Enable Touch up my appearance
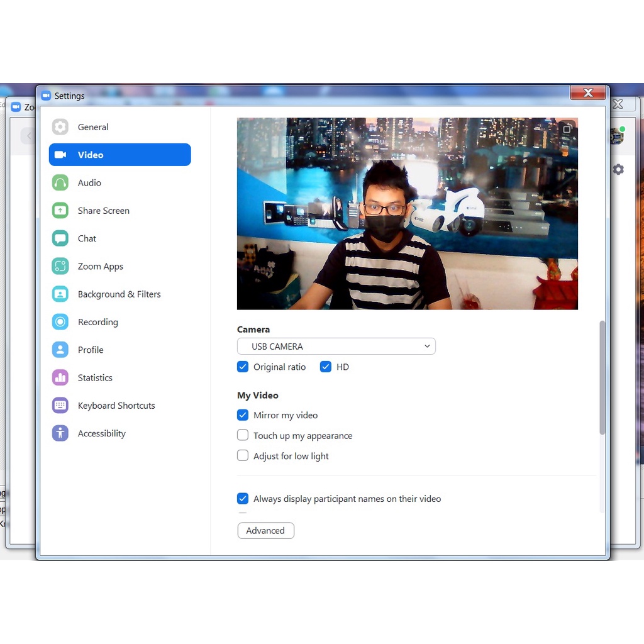Viewport: 644px width, 644px height. click(243, 436)
